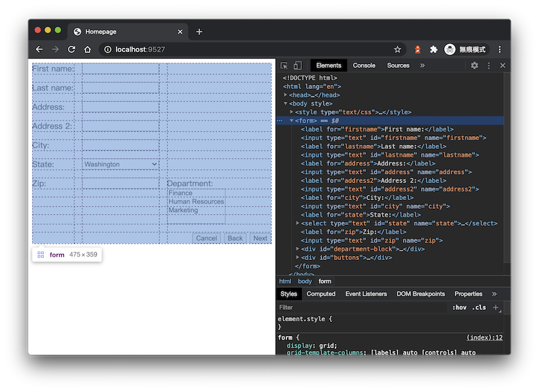Reload the localhost page
This screenshot has height=392, width=539.
click(x=71, y=49)
